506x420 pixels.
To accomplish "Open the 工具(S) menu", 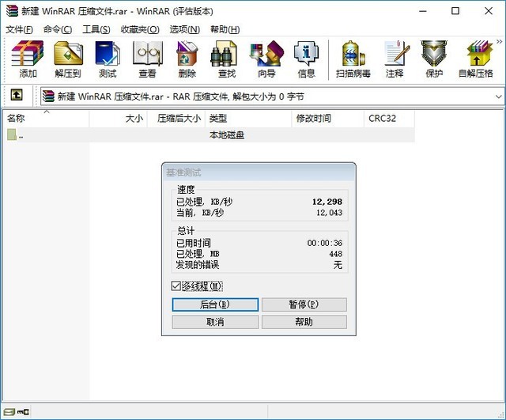I will tap(96, 29).
